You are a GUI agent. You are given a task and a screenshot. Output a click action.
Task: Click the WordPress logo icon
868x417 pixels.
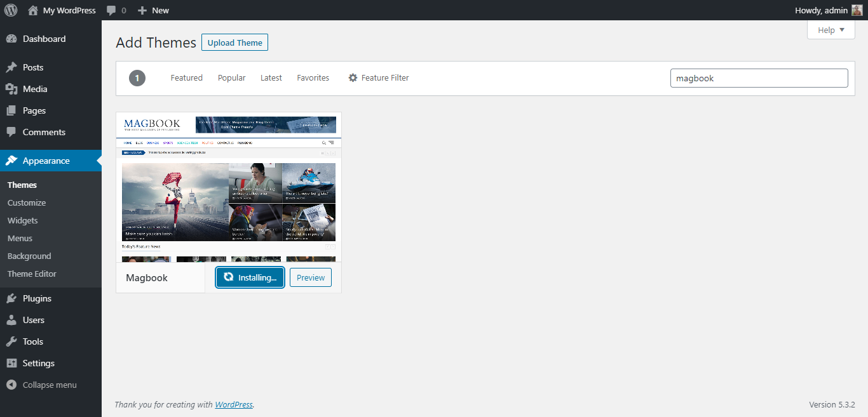click(x=11, y=10)
